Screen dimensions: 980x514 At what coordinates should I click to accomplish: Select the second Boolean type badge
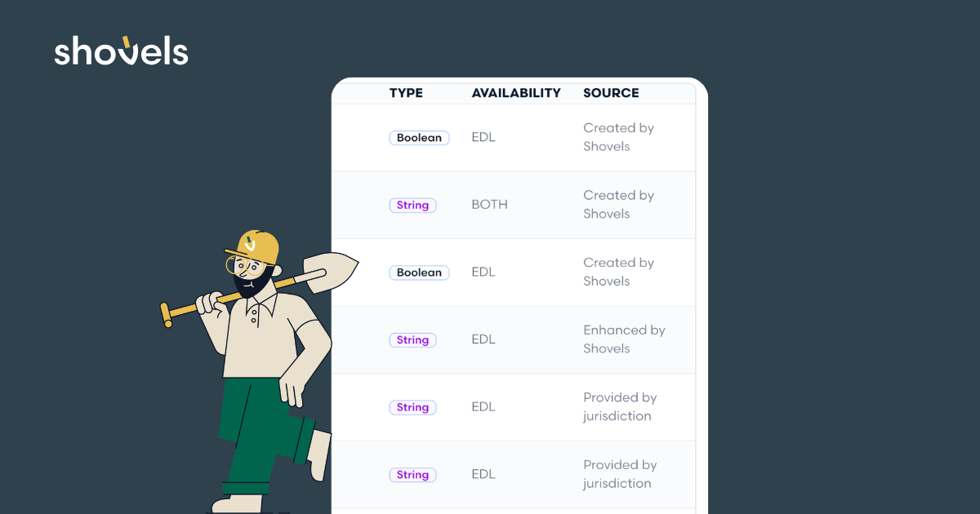(419, 273)
